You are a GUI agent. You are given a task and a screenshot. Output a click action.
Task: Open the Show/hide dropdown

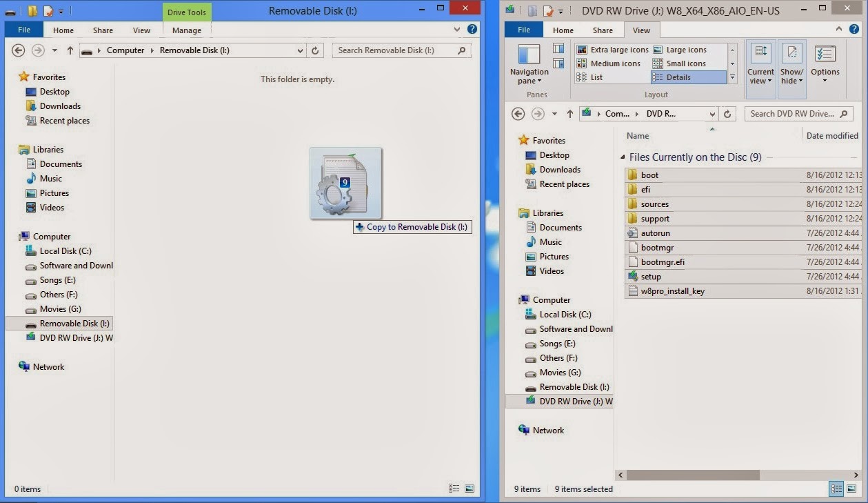(x=791, y=65)
